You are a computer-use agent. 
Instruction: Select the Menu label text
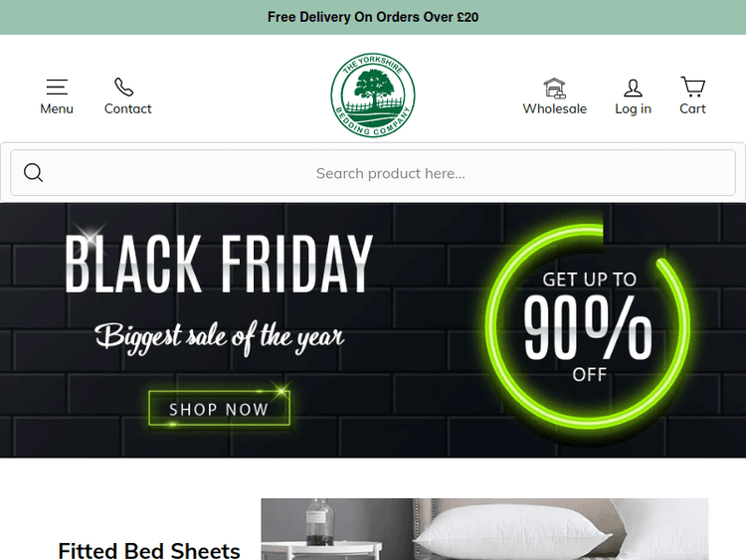pos(57,109)
